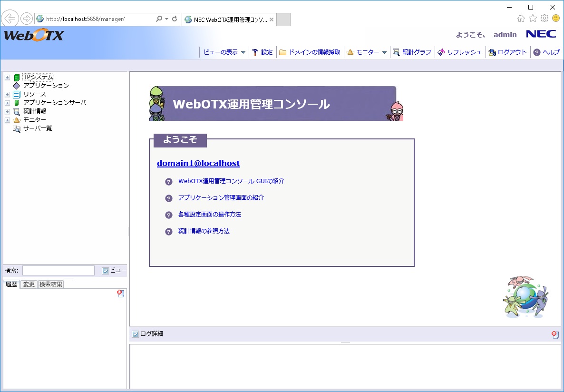
Task: Switch to the 変更 tab
Action: pyautogui.click(x=29, y=284)
